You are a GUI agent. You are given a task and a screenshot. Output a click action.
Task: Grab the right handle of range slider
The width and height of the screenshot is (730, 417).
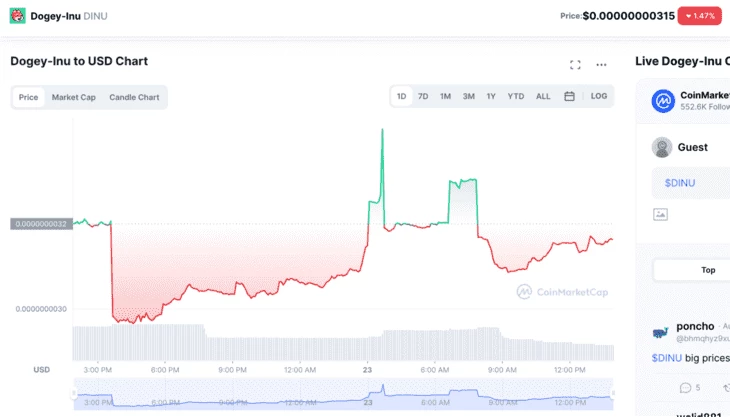[x=613, y=394]
